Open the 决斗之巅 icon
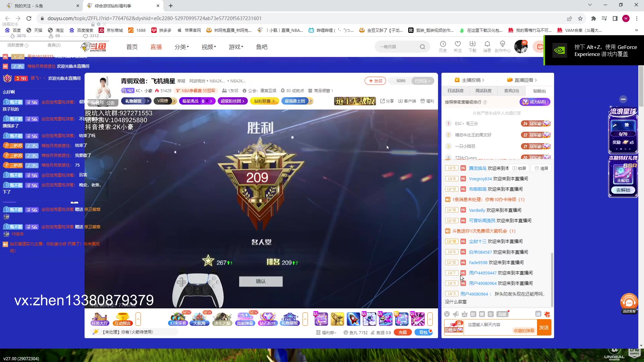 click(x=222, y=319)
